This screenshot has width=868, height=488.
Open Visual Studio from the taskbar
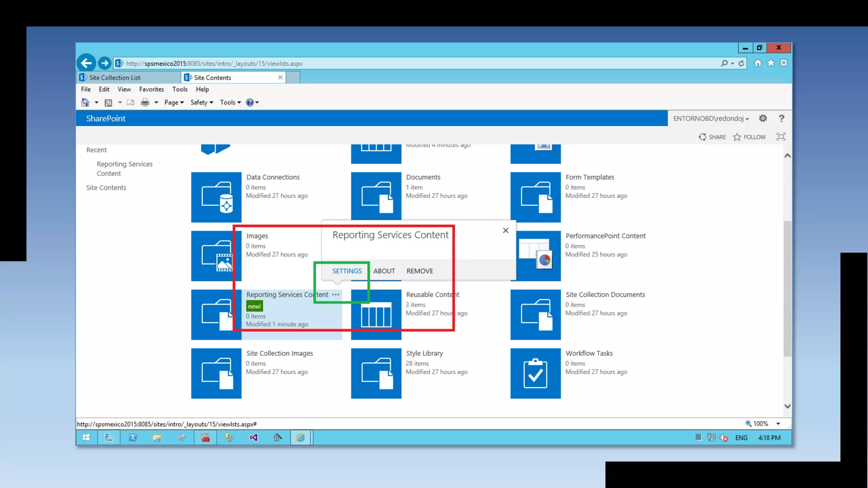(253, 438)
